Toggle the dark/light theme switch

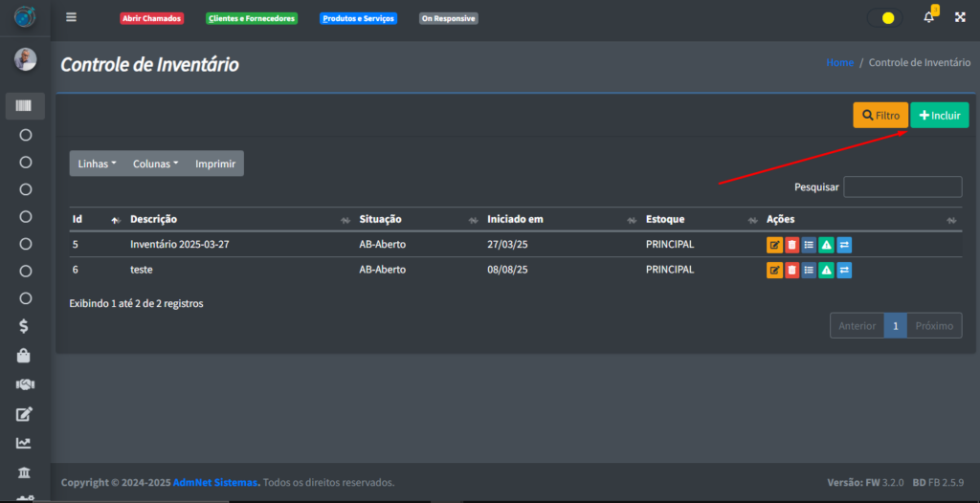point(883,17)
